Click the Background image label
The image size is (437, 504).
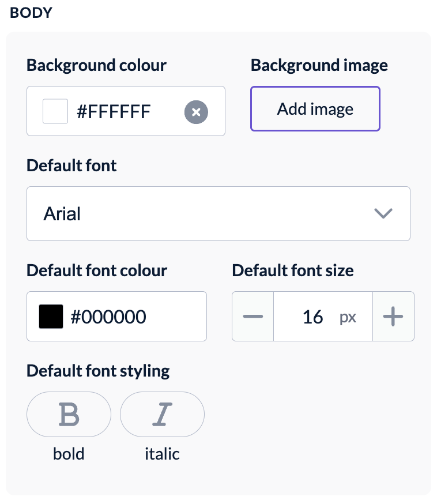point(319,65)
